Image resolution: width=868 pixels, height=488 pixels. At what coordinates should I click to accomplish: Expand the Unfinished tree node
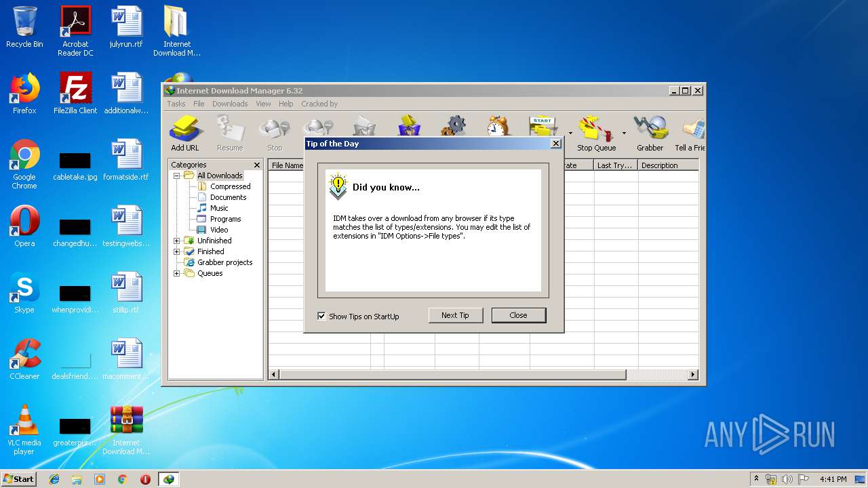[x=176, y=241]
